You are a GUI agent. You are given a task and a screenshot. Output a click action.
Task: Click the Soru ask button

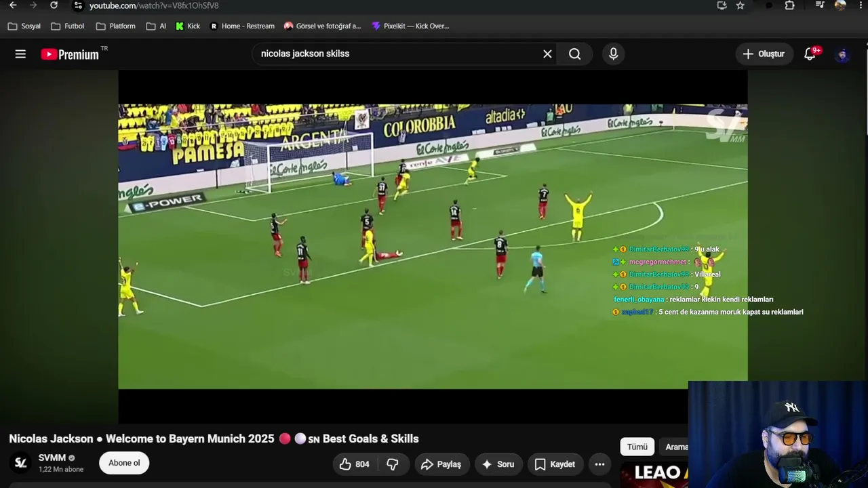coord(498,464)
